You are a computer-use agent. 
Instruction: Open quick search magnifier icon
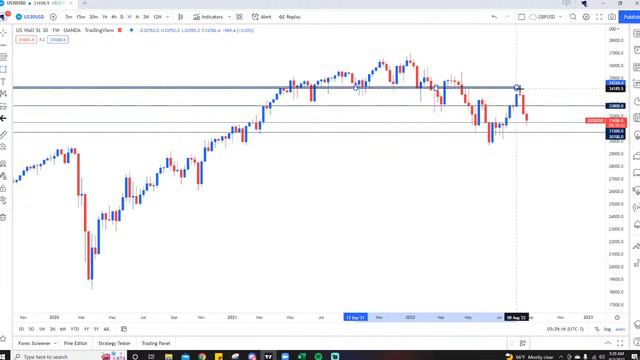point(573,17)
